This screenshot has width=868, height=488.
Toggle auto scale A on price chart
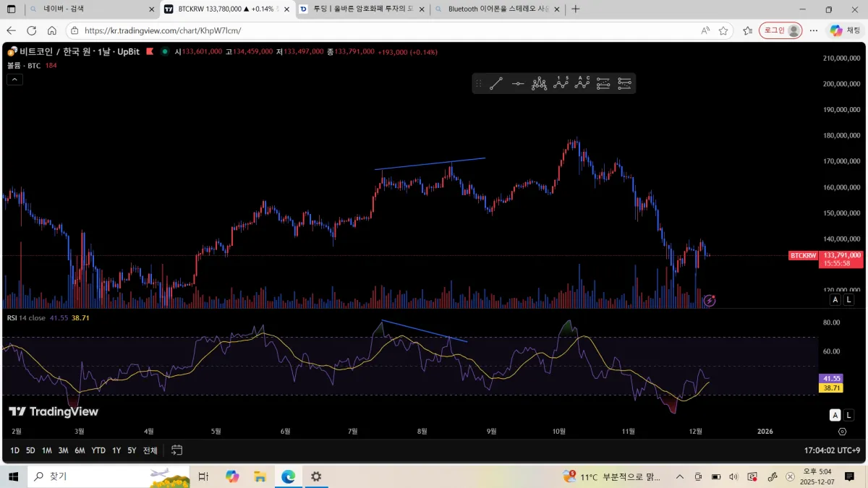835,299
